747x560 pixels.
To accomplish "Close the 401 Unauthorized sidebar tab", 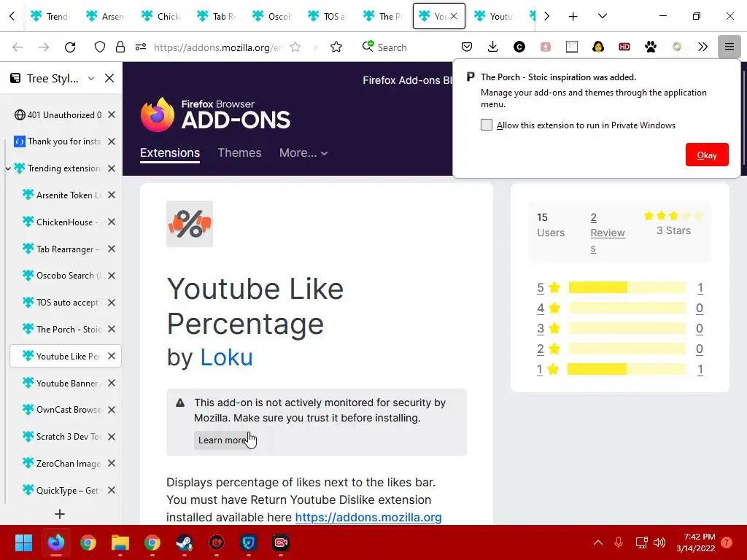I will pos(112,114).
